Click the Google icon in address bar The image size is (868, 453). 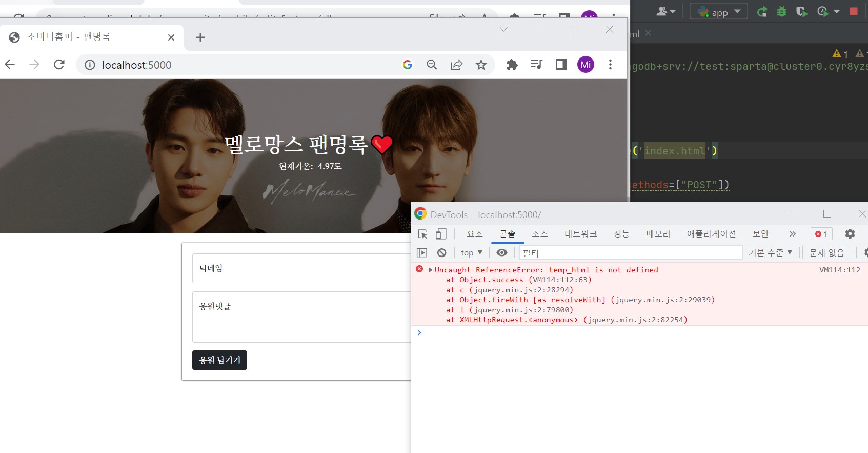408,65
